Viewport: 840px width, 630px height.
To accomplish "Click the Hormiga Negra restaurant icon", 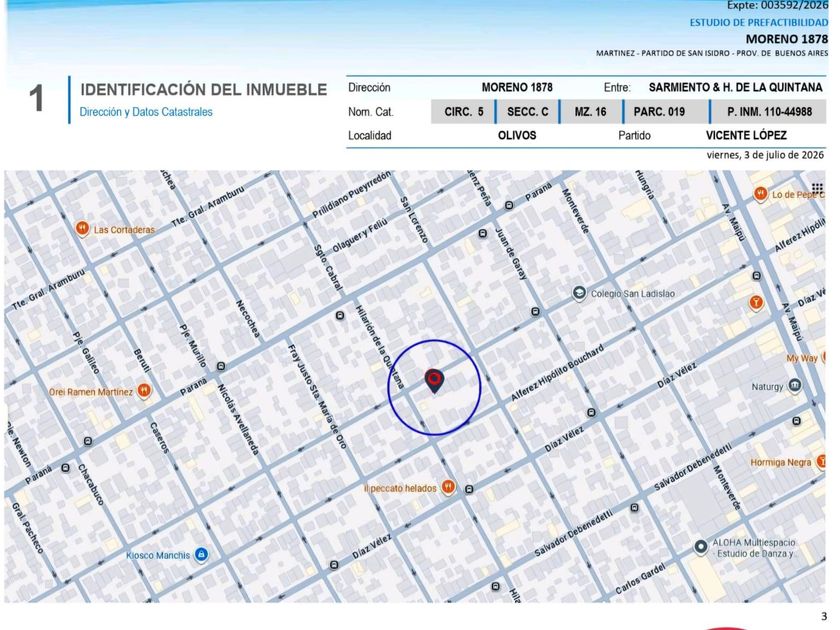I will [820, 461].
